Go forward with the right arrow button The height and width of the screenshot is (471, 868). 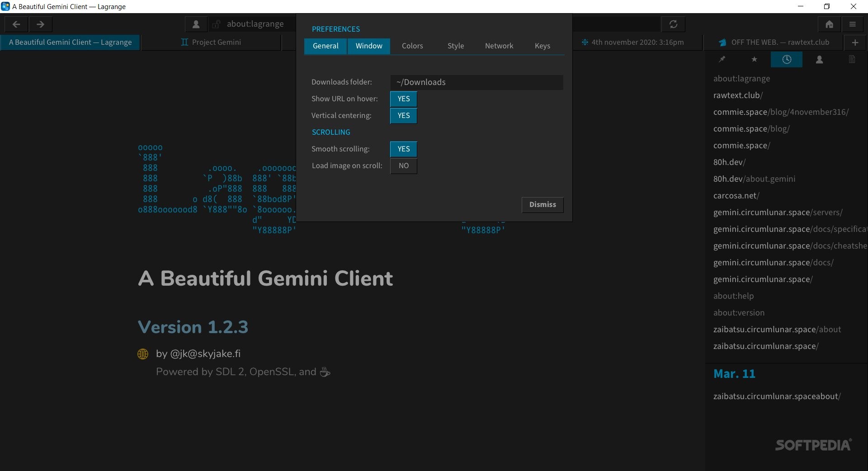(40, 24)
